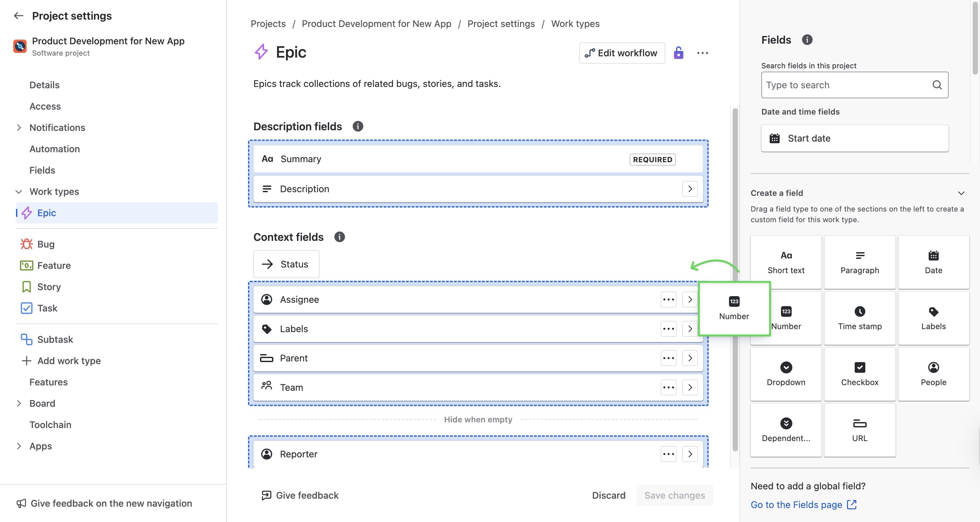Open the Assignee field options ellipsis

(x=668, y=299)
